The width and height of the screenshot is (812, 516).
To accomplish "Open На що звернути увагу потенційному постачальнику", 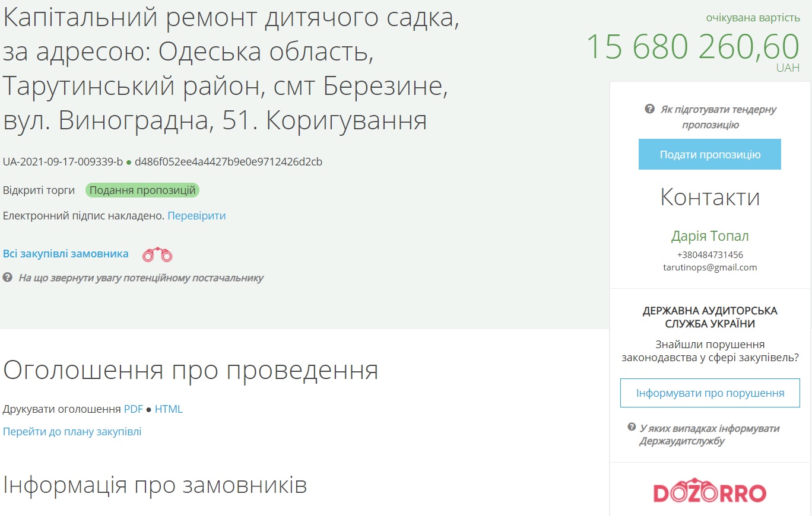I will [x=141, y=278].
